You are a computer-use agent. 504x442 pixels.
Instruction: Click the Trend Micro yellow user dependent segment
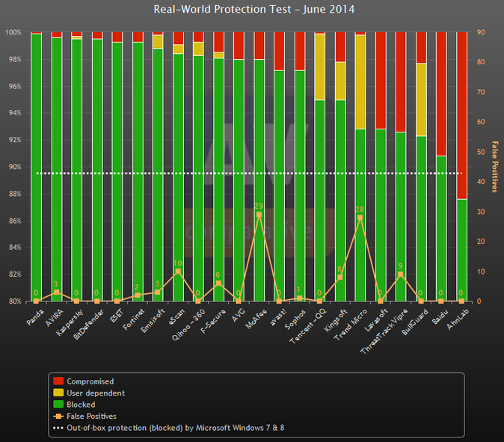pos(360,82)
